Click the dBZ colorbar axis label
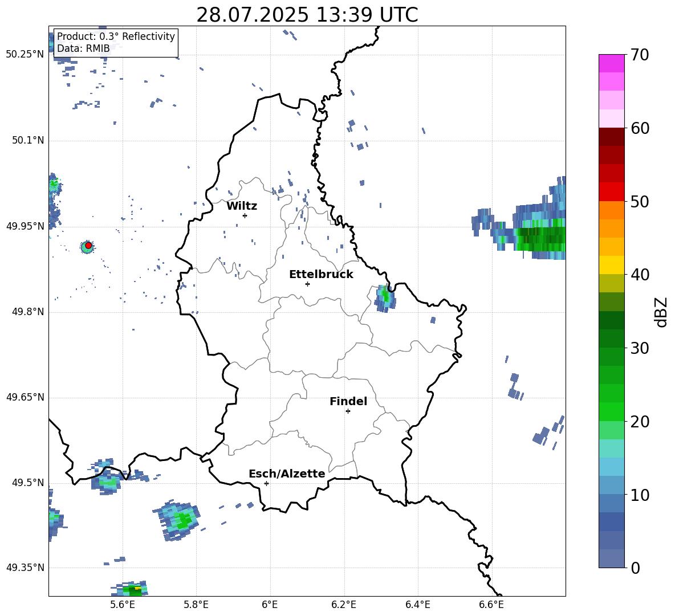675x616 pixels. pos(662,312)
